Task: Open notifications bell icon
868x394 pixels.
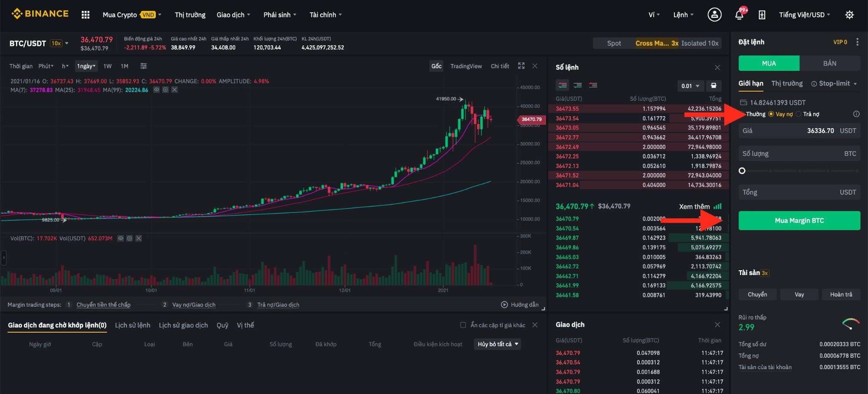Action: click(x=739, y=15)
